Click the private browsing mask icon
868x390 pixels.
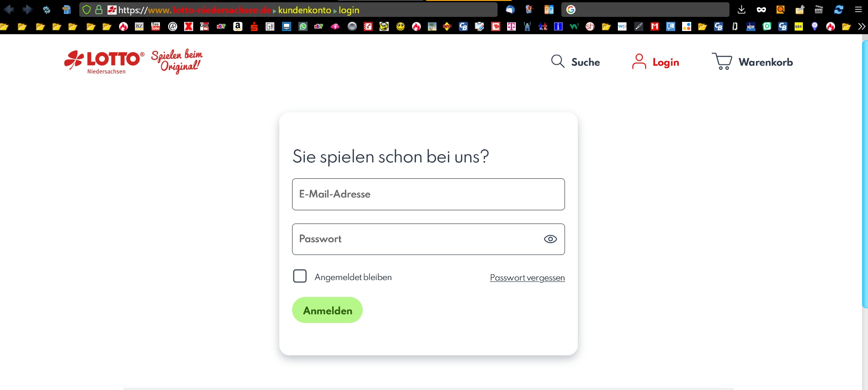(x=761, y=9)
